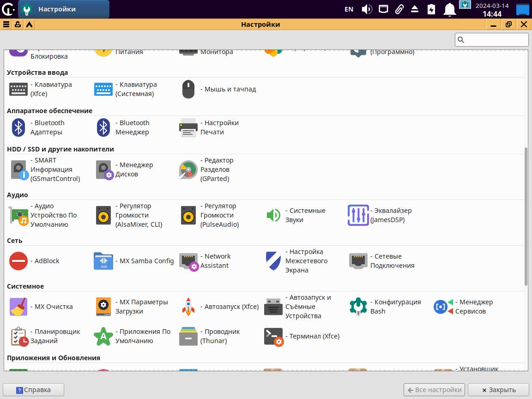Click the EN keyboard layout indicator

coord(349,9)
